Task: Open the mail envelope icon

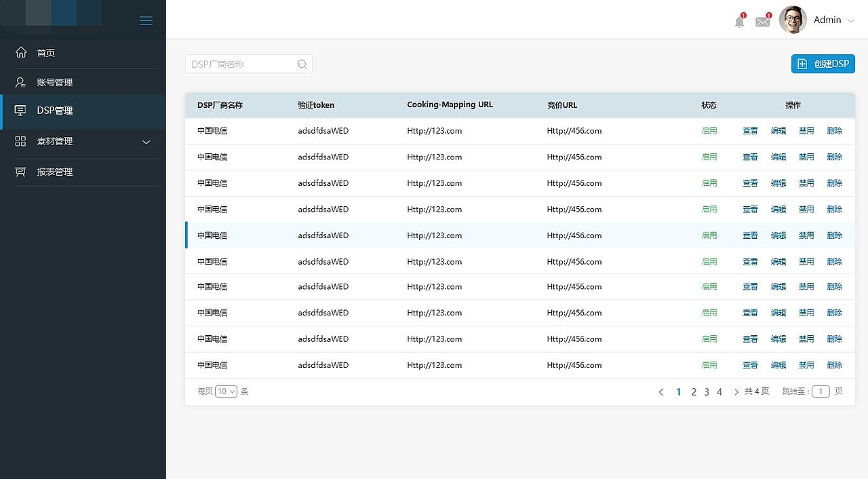Action: [763, 22]
